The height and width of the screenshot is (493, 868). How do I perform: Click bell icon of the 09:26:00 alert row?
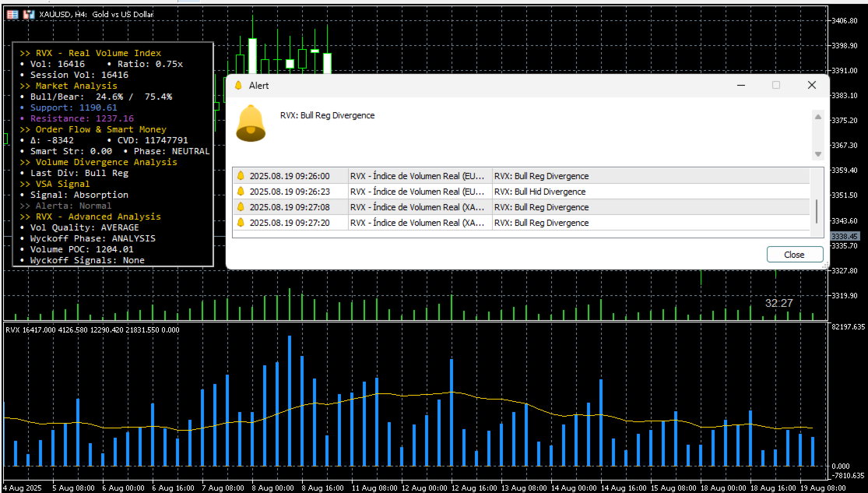tap(241, 175)
